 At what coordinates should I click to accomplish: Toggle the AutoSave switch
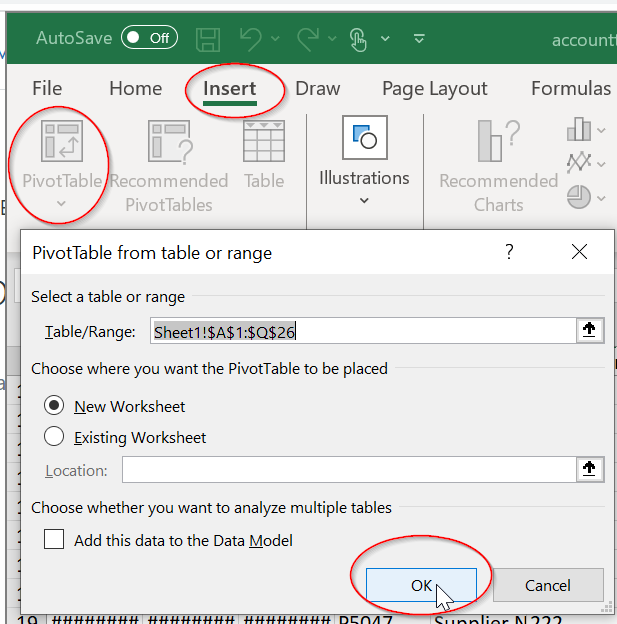(149, 38)
